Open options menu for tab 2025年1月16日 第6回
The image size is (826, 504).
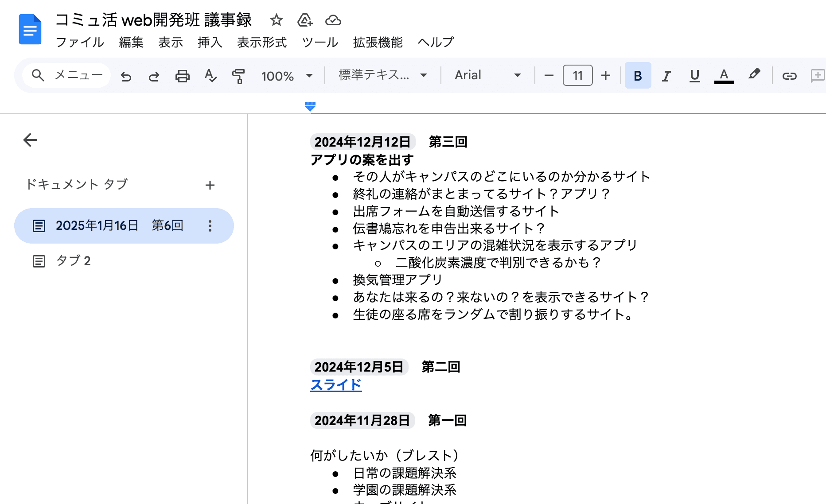[209, 225]
